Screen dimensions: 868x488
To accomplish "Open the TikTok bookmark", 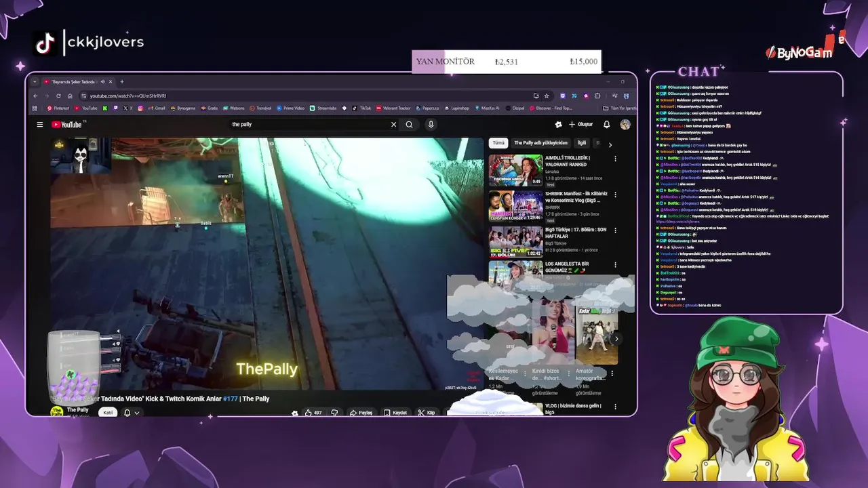I will 362,108.
